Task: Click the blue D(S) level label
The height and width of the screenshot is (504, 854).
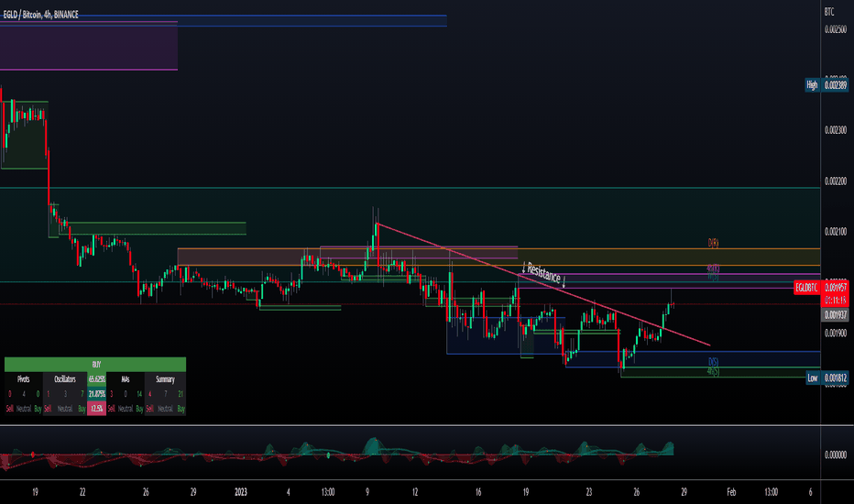Action: 713,362
